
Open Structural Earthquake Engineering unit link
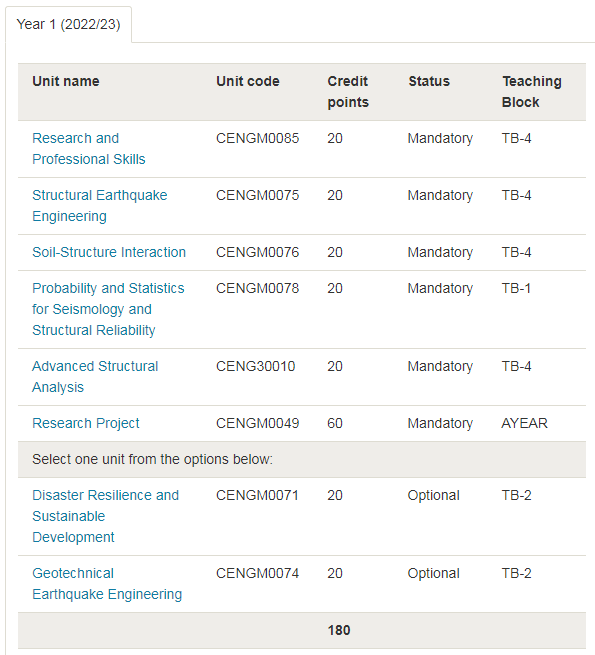coord(99,206)
